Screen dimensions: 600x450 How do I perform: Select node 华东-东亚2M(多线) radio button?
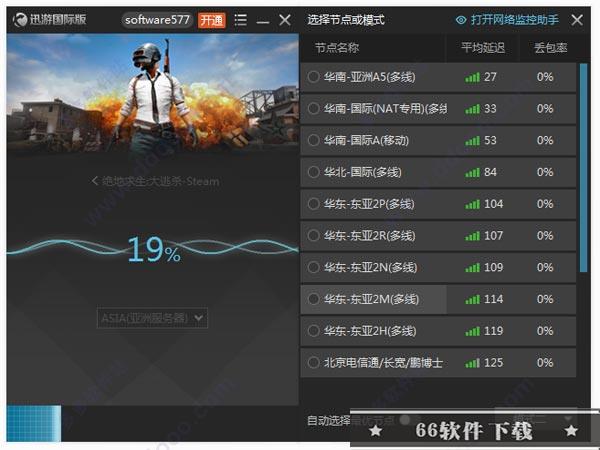(x=313, y=299)
